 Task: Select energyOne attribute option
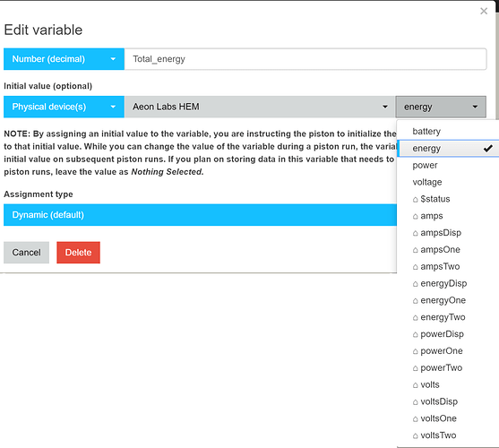point(448,300)
